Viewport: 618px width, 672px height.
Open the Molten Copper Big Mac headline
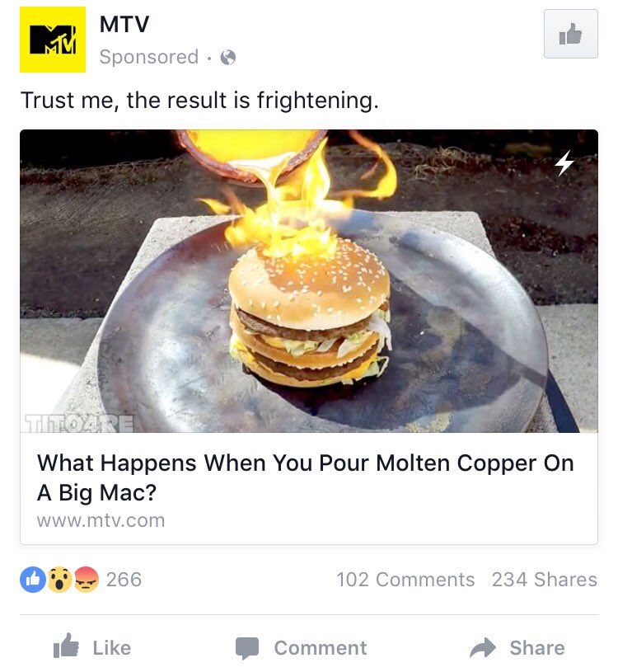306,477
